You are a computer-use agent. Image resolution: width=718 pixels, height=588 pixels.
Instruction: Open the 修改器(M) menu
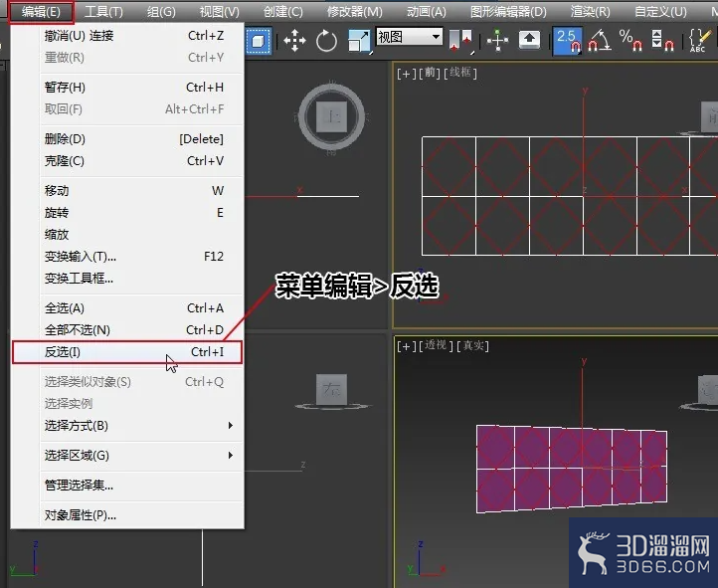(x=354, y=12)
